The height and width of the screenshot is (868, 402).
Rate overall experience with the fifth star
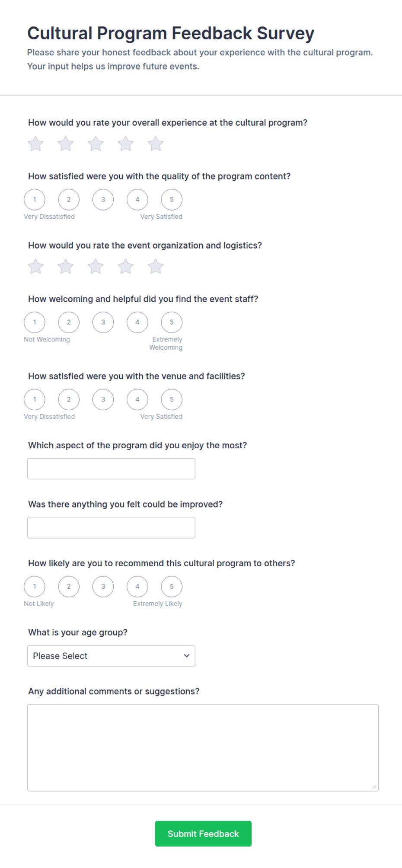(156, 144)
